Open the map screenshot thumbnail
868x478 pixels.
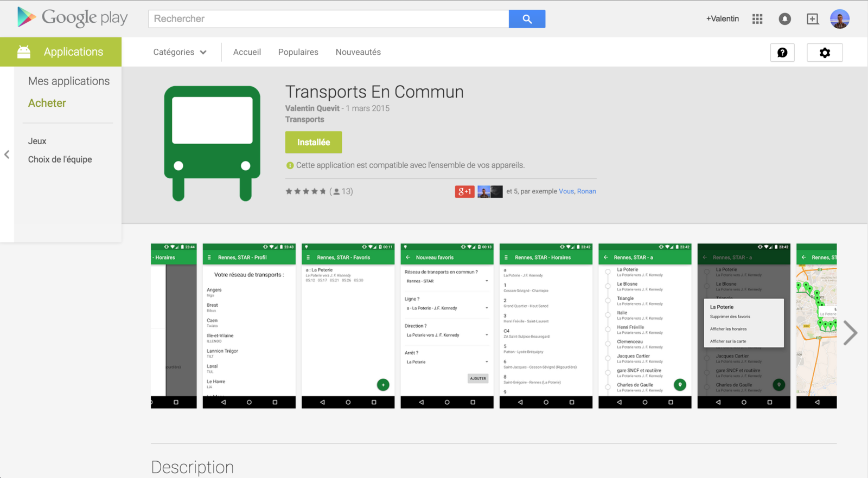816,326
